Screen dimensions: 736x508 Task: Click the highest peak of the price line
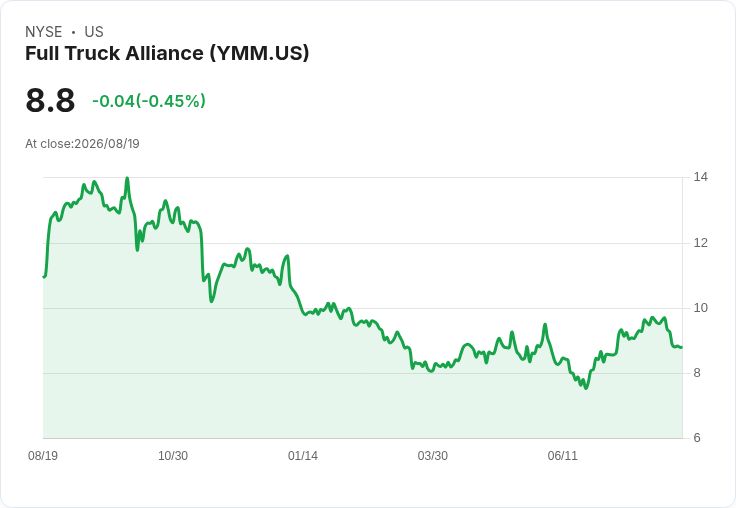click(127, 178)
